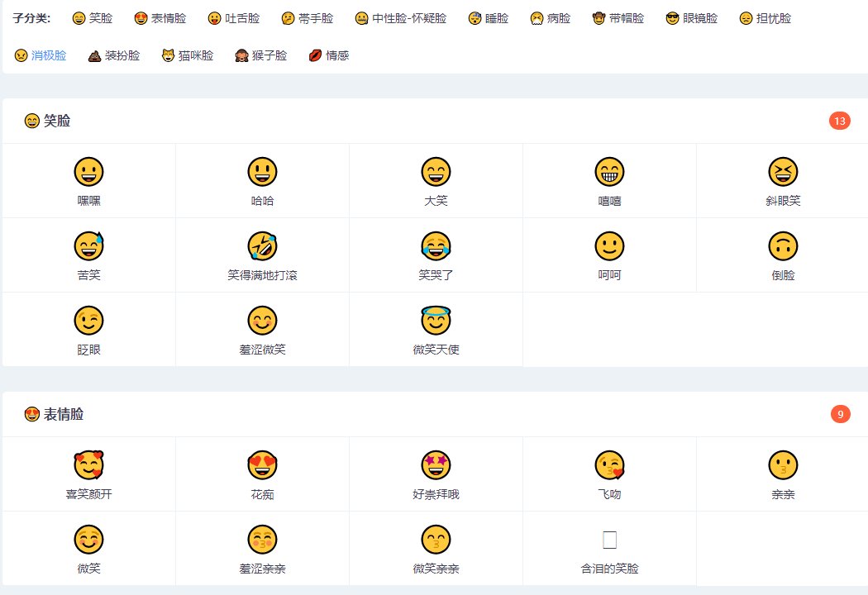Select the 嘻嘻 grinning emoji
Viewport: 868px width, 595px height.
pyautogui.click(x=610, y=172)
